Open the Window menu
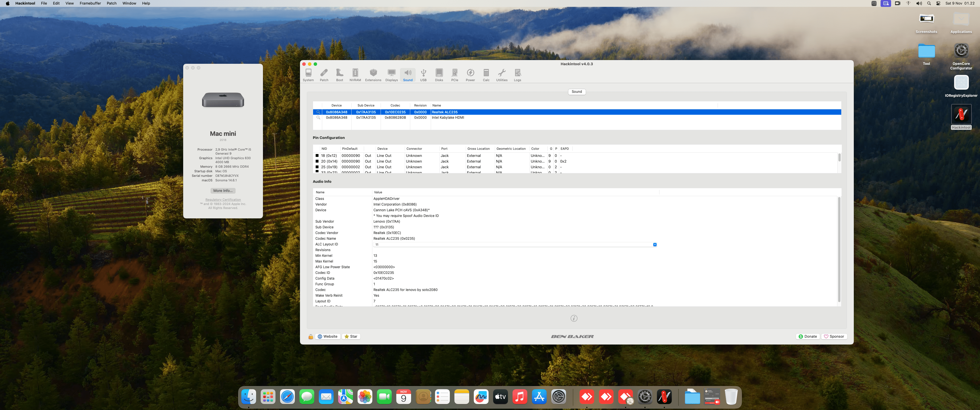 [x=129, y=3]
